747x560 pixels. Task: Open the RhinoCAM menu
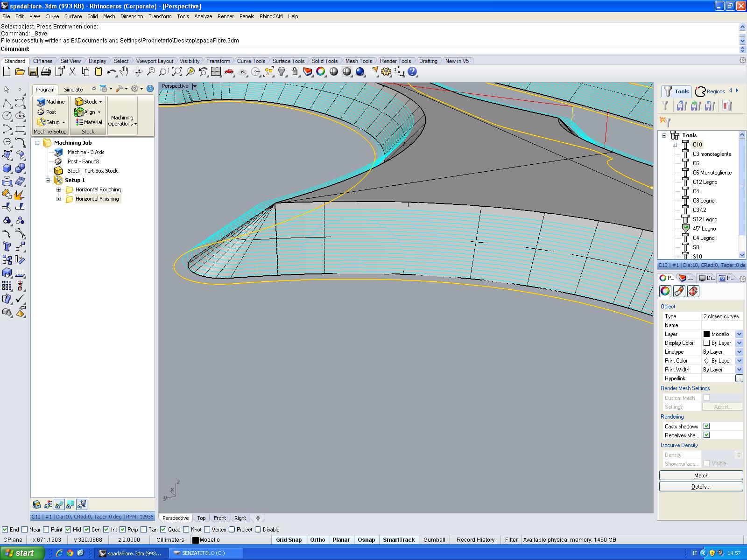(271, 16)
